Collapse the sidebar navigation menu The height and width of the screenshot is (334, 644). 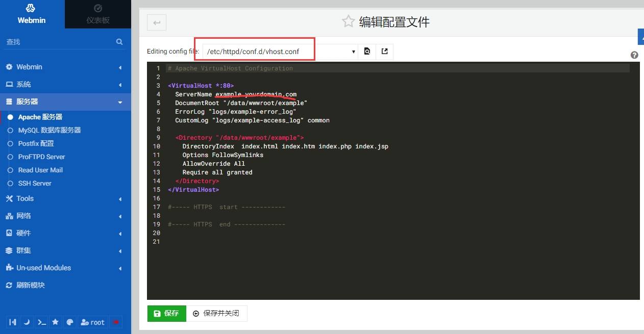[x=13, y=322]
